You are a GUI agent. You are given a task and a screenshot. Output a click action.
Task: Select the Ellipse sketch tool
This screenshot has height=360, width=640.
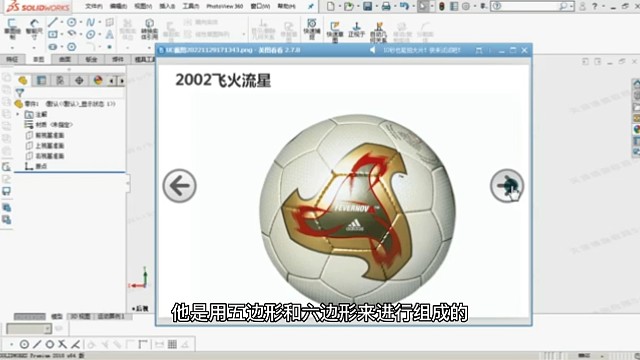tap(91, 34)
